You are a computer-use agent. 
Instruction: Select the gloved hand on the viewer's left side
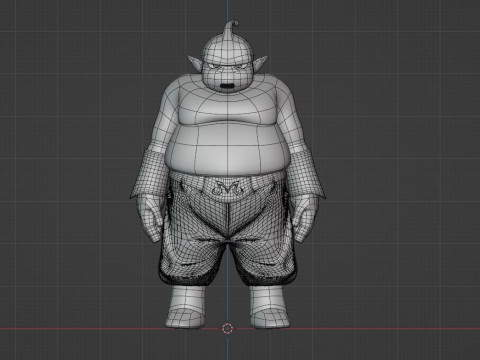coord(151,217)
